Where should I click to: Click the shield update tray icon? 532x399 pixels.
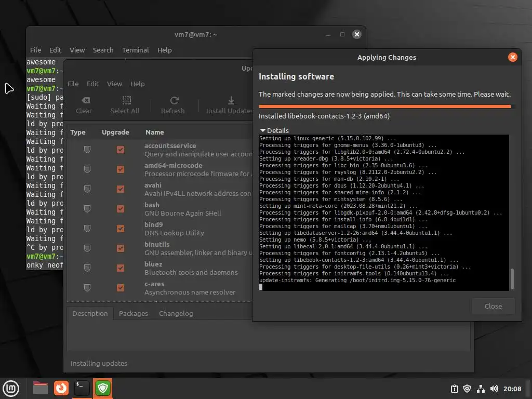coord(467,389)
